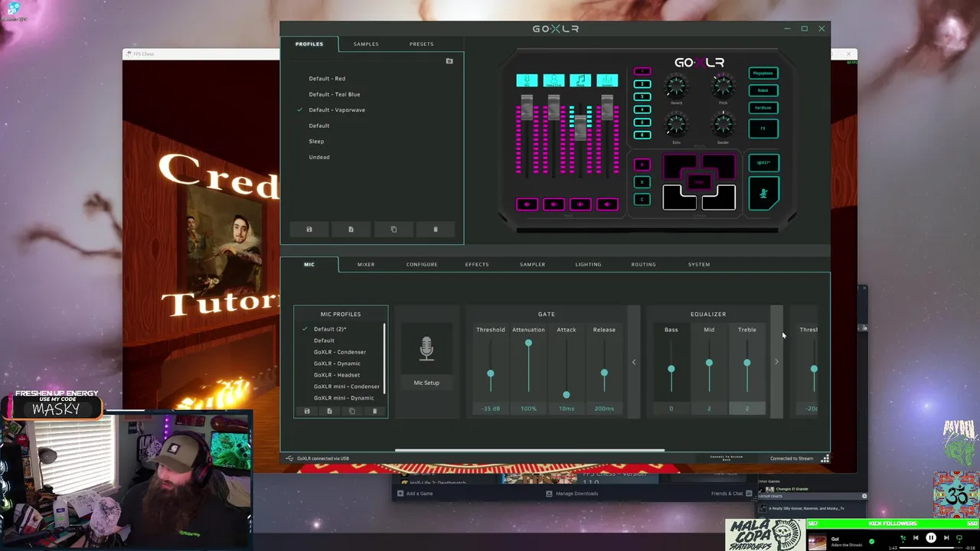The height and width of the screenshot is (551, 980).
Task: Select the 'Default - Teal Blue' profile
Action: point(335,94)
